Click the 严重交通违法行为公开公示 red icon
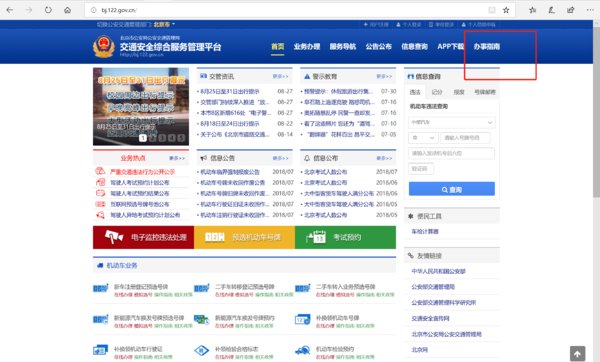The image size is (600, 362). click(x=100, y=171)
